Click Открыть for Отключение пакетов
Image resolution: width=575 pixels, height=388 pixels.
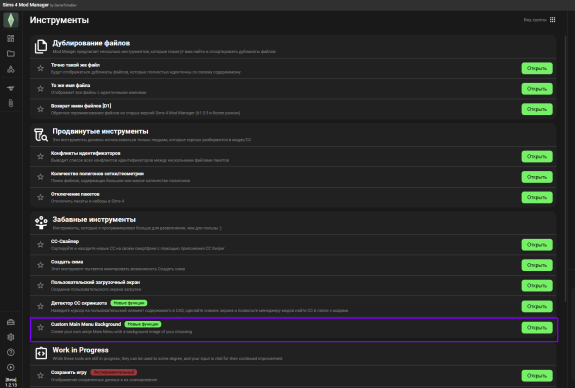tap(537, 197)
